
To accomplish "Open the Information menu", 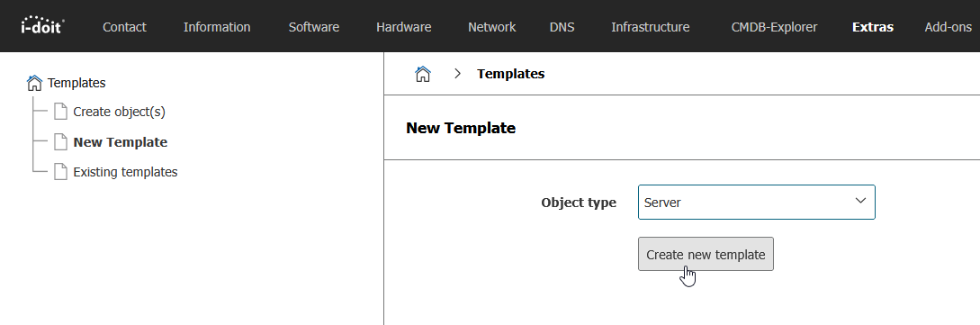I will coord(217,27).
